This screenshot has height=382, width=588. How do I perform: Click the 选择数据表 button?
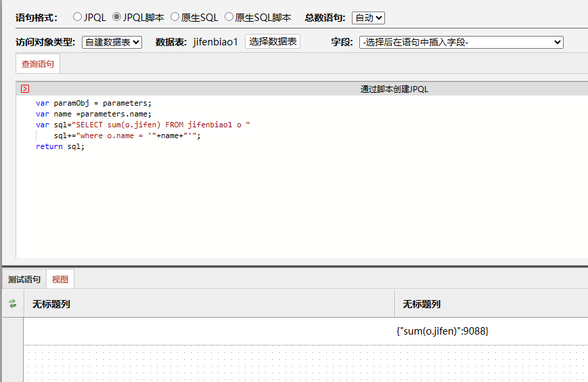[273, 41]
